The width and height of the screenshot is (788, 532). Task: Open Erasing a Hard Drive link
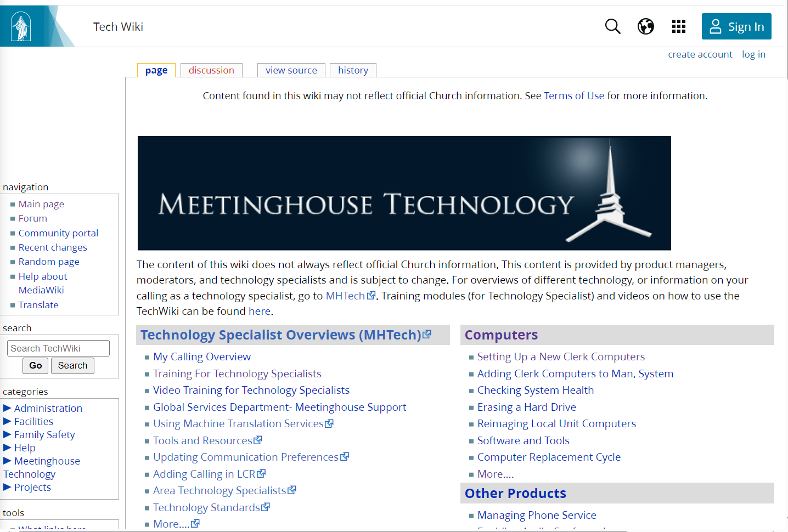[527, 407]
